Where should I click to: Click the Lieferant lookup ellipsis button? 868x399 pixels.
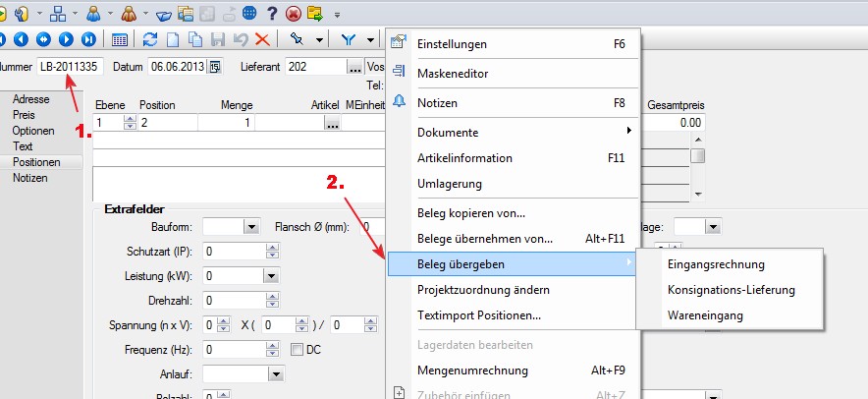coord(354,67)
